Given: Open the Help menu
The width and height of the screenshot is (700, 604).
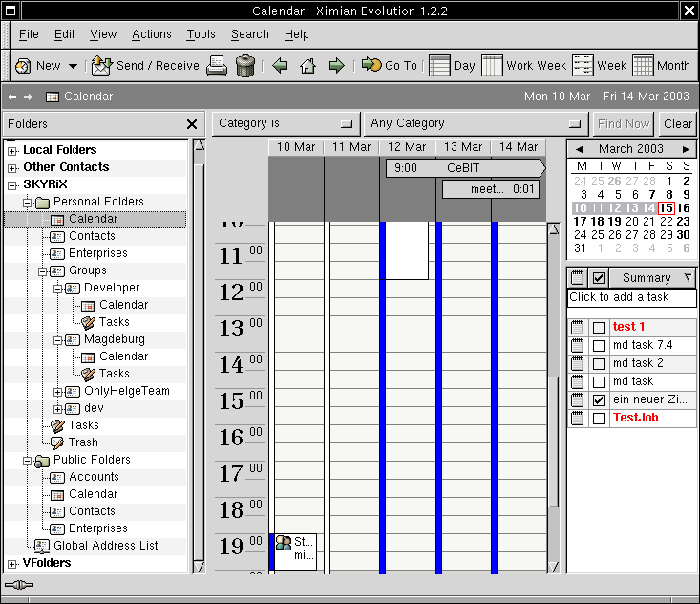Looking at the screenshot, I should 296,34.
